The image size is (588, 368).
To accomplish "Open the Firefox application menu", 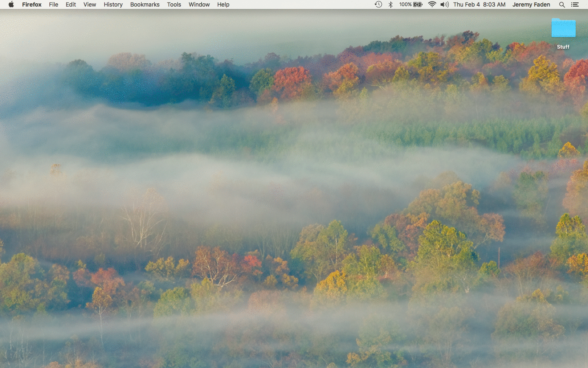I will pos(32,4).
